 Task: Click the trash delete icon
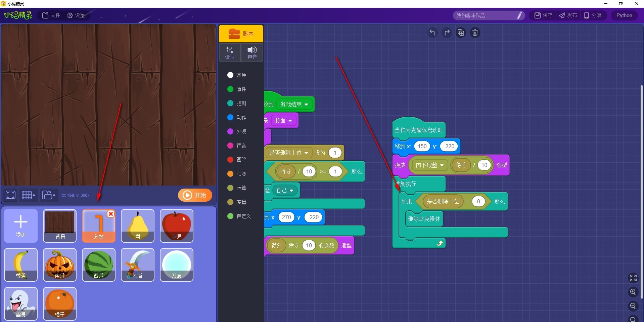(x=475, y=33)
